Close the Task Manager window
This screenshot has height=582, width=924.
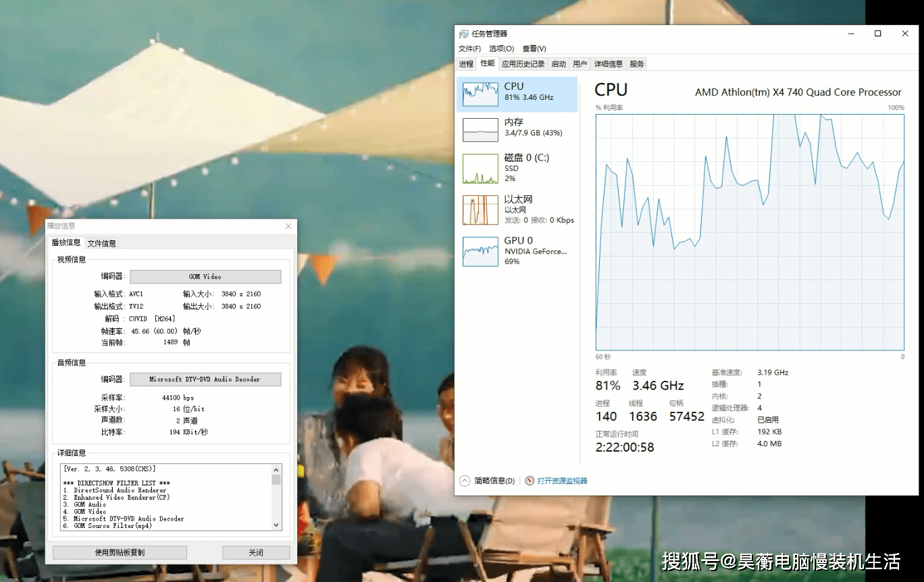[905, 34]
